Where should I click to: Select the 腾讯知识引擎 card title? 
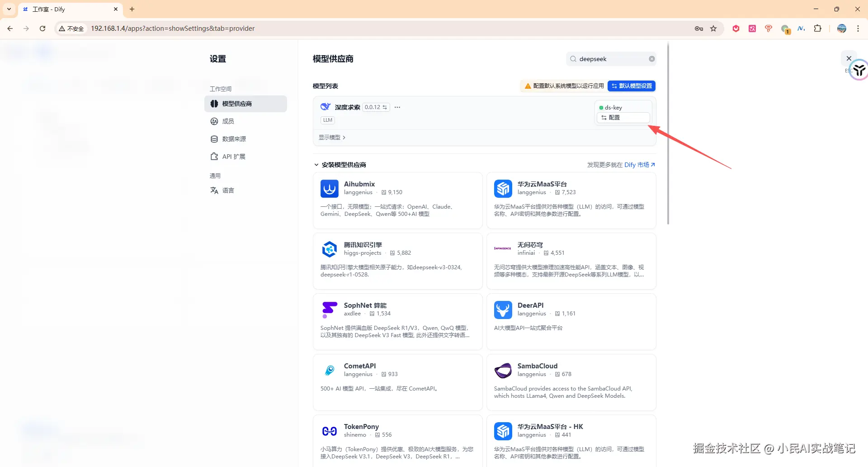pyautogui.click(x=363, y=245)
